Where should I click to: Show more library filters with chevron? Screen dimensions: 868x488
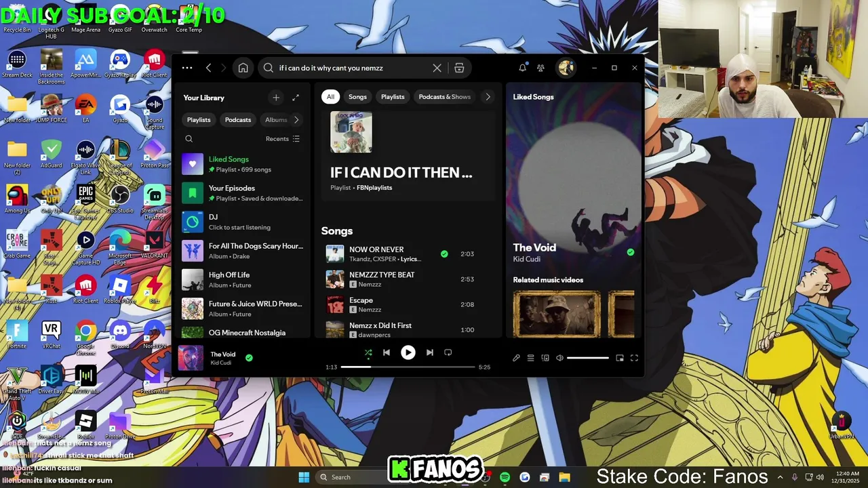point(296,120)
